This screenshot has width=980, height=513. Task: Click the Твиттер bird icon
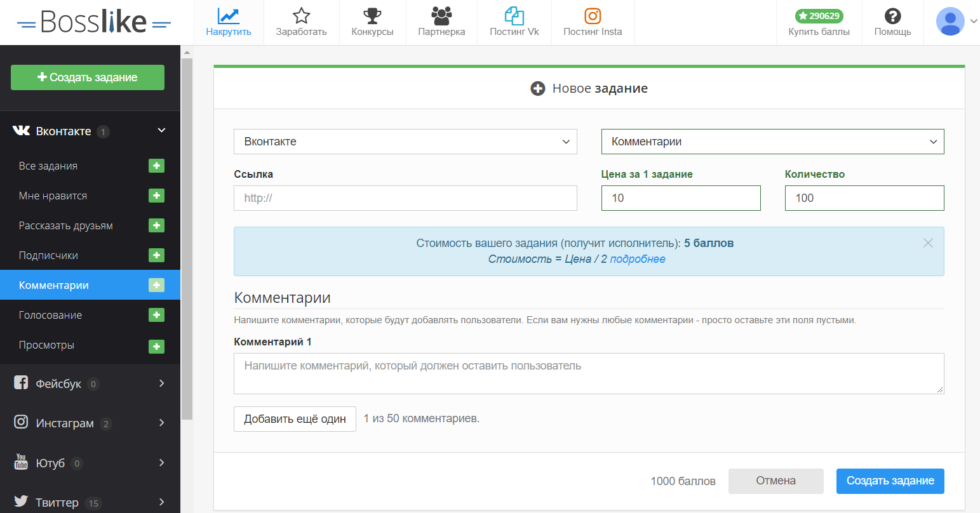21,502
